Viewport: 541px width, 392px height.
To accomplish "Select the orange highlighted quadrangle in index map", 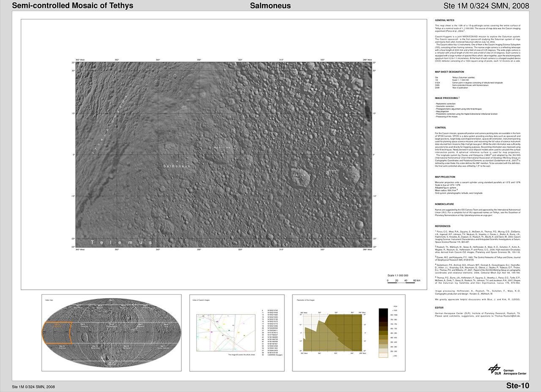I will point(57,332).
